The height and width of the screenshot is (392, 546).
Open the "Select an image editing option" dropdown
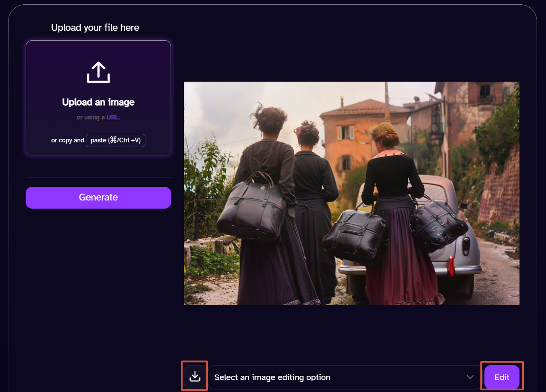[x=345, y=377]
